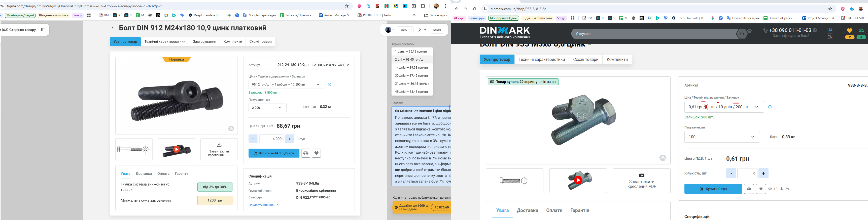Expand the 100 packaging dropdown on Dinmark
868x220 pixels.
click(x=722, y=137)
